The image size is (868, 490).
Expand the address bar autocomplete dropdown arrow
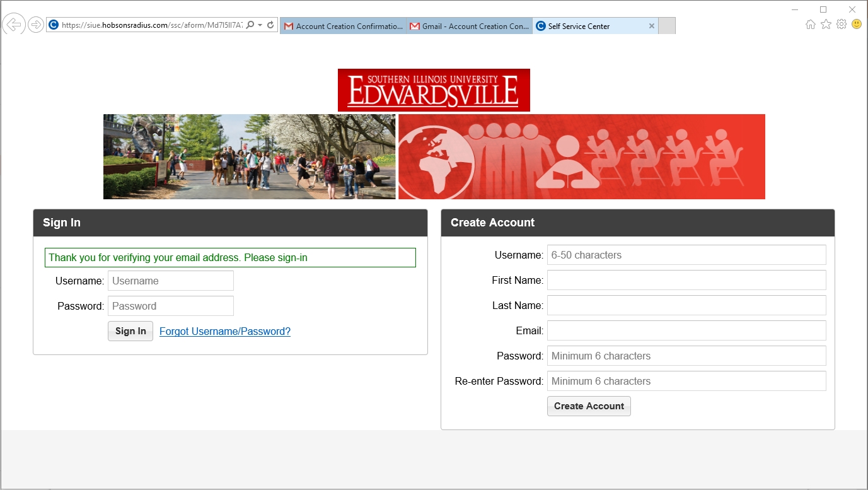pos(260,25)
